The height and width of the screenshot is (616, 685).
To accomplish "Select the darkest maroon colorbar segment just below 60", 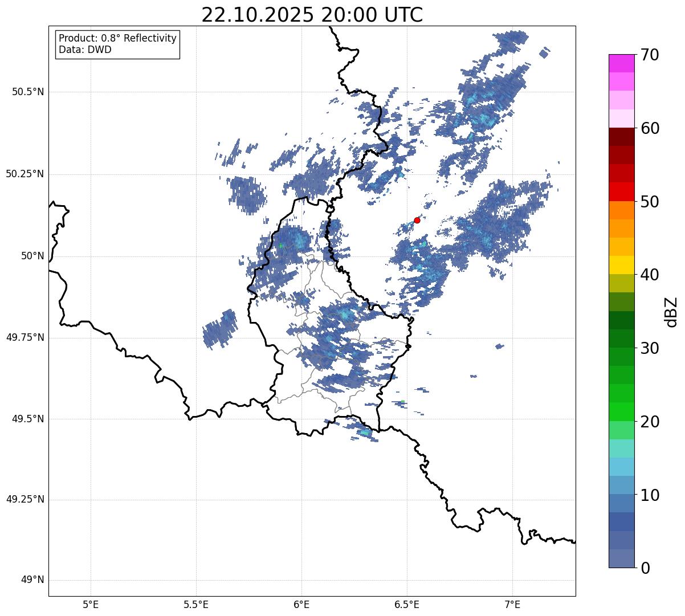I will [x=622, y=137].
